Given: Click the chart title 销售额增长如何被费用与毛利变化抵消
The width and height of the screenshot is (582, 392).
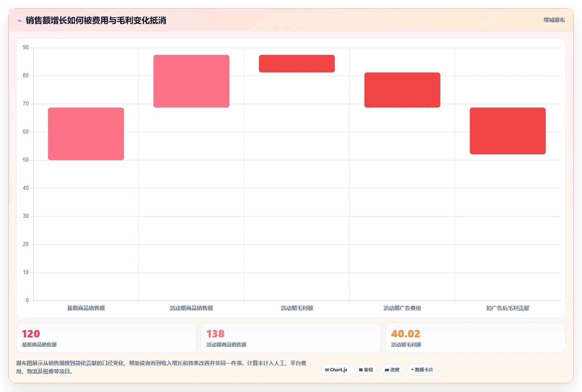Looking at the screenshot, I should (x=96, y=20).
